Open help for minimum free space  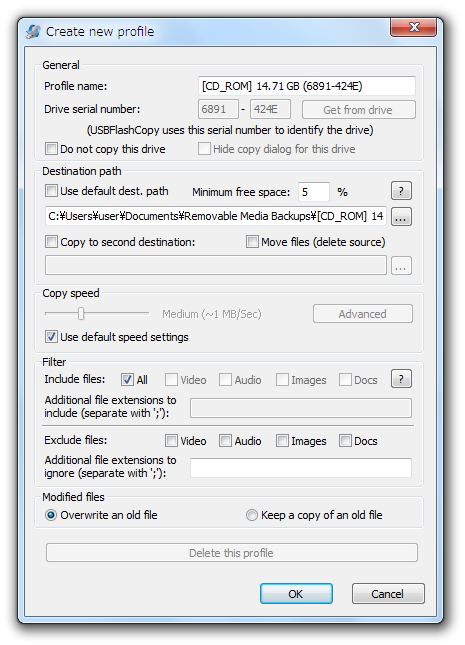[401, 191]
